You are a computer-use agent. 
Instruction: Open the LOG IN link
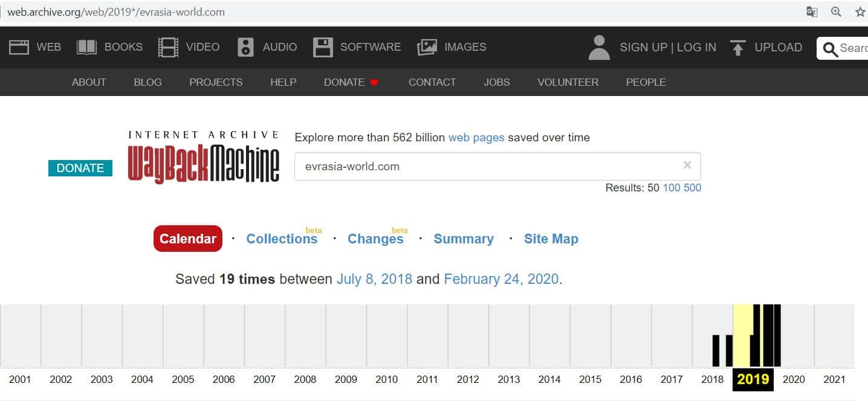click(696, 47)
